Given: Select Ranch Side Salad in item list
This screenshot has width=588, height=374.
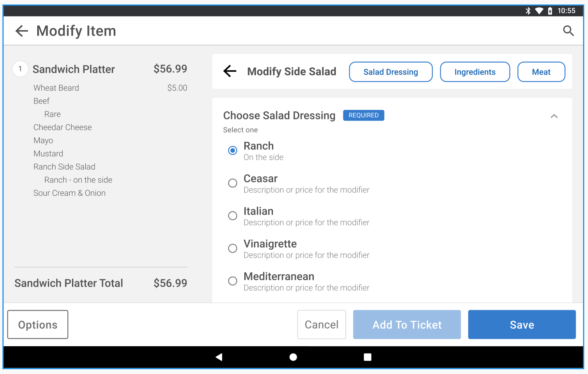Looking at the screenshot, I should click(x=64, y=167).
